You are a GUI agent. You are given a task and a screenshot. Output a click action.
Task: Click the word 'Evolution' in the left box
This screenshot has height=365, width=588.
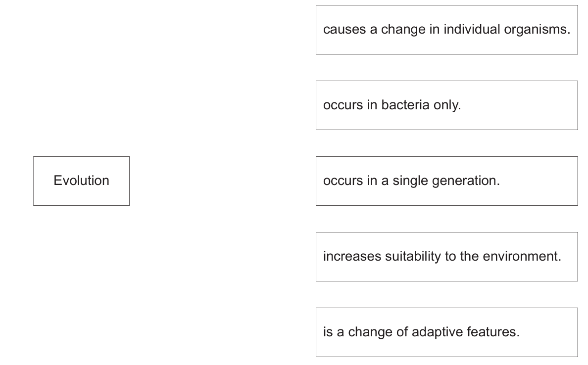[x=81, y=181]
